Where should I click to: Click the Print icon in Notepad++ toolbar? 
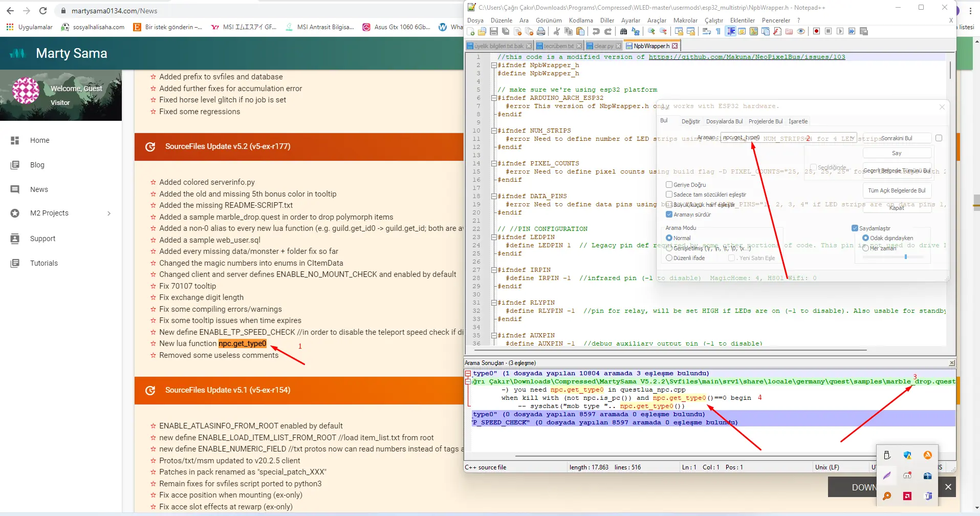coord(540,31)
